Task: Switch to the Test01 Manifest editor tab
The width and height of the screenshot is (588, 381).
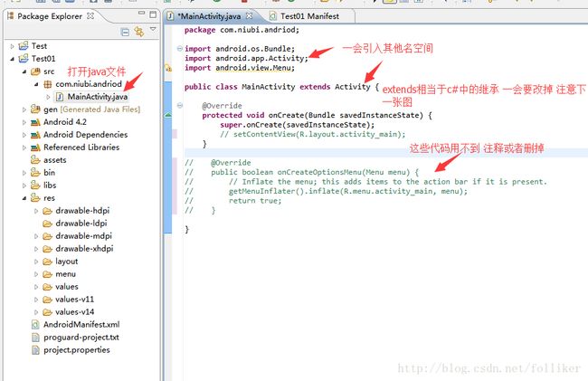Action: 309,16
